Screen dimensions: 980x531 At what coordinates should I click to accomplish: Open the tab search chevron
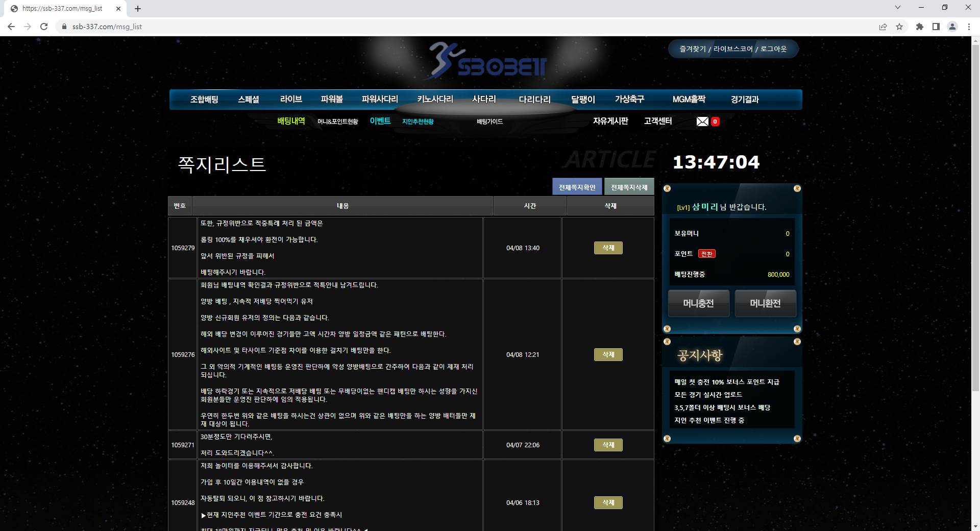pos(898,7)
